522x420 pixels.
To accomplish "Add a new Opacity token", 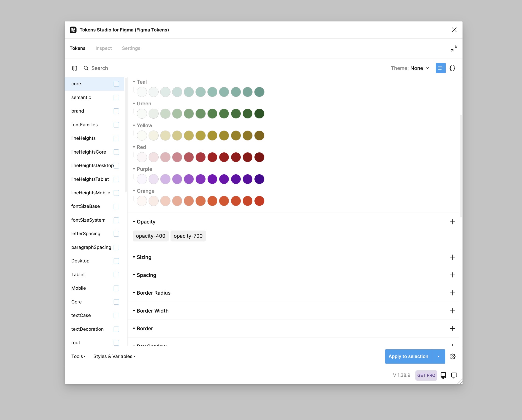I will click(x=452, y=222).
